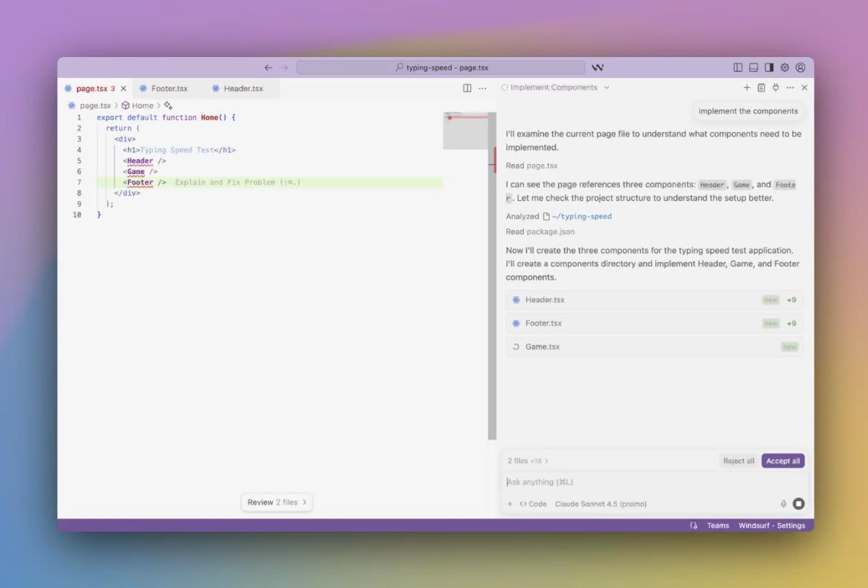The height and width of the screenshot is (588, 868).
Task: Open Game.tsx in changed files list
Action: (x=654, y=347)
